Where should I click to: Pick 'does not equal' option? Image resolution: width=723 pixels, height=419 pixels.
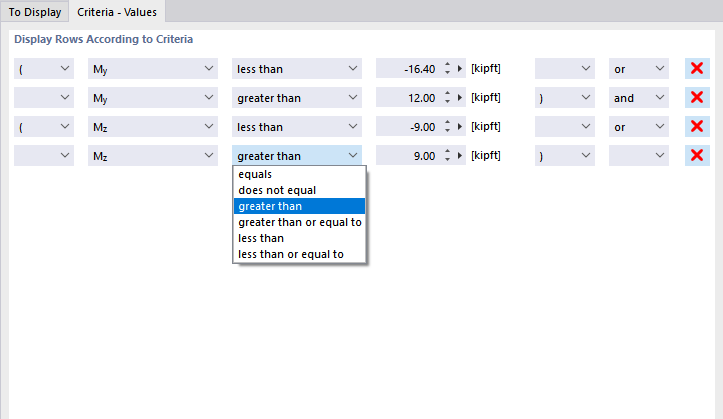(276, 190)
